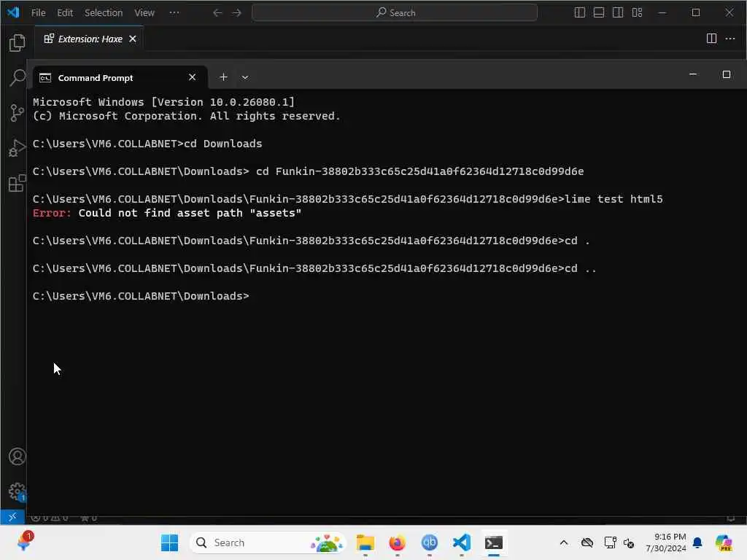The width and height of the screenshot is (747, 560).
Task: Minimize the Command Prompt window
Action: 693,74
